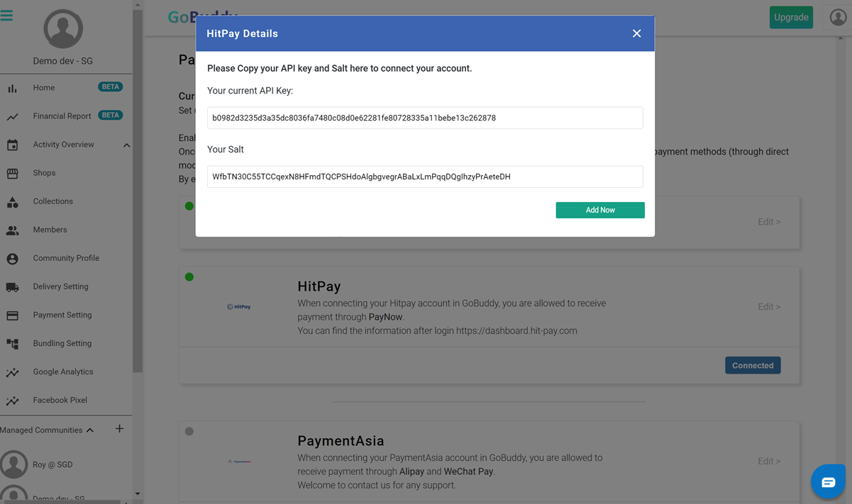Click the Activity Overview calendar icon
Screen dimensions: 852x504
click(x=12, y=145)
